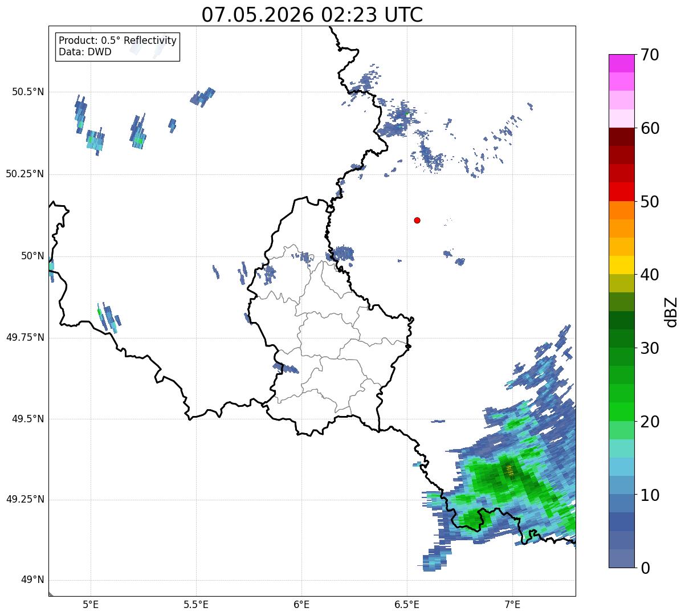Click the red radar site marker dot
The width and height of the screenshot is (685, 616).
point(417,220)
